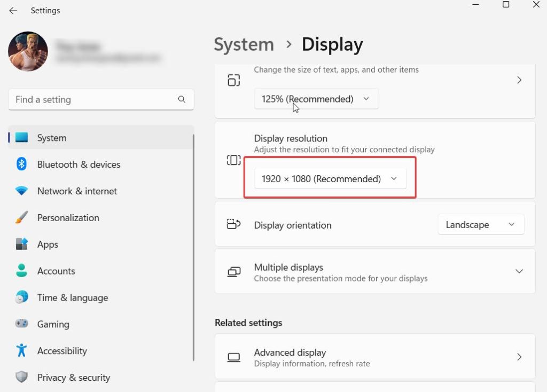Open the Time & language category

point(73,297)
